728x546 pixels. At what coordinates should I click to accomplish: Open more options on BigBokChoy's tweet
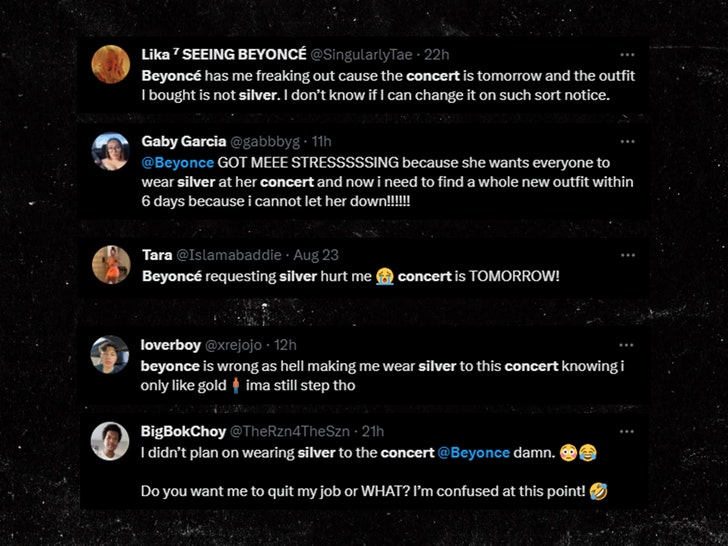pos(627,432)
